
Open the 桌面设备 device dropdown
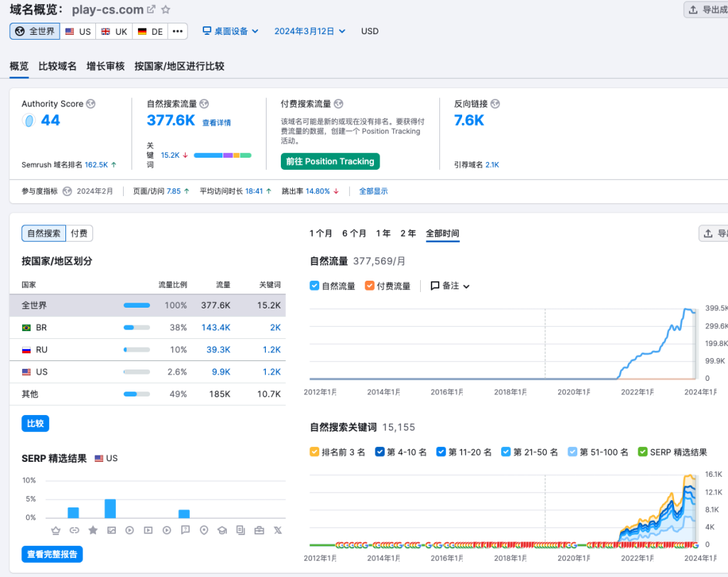point(230,31)
